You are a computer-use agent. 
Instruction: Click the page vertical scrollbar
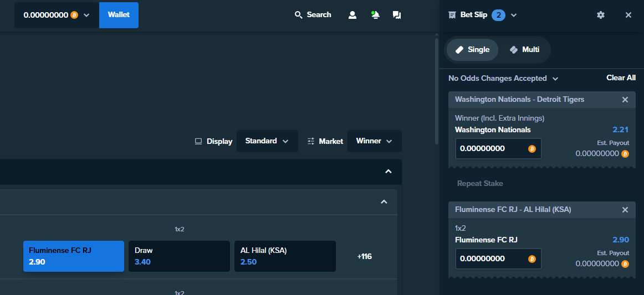(x=437, y=90)
